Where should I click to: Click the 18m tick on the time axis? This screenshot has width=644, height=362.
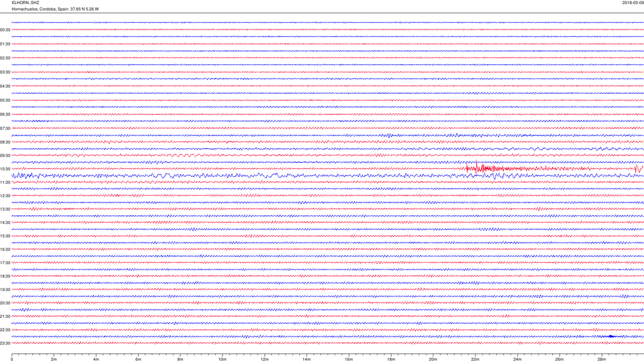[390, 359]
